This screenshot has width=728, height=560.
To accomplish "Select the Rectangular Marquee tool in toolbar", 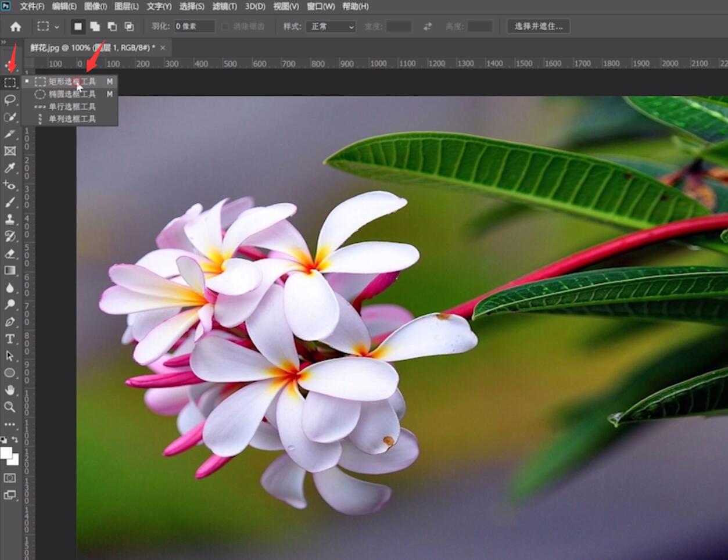I will coord(10,82).
